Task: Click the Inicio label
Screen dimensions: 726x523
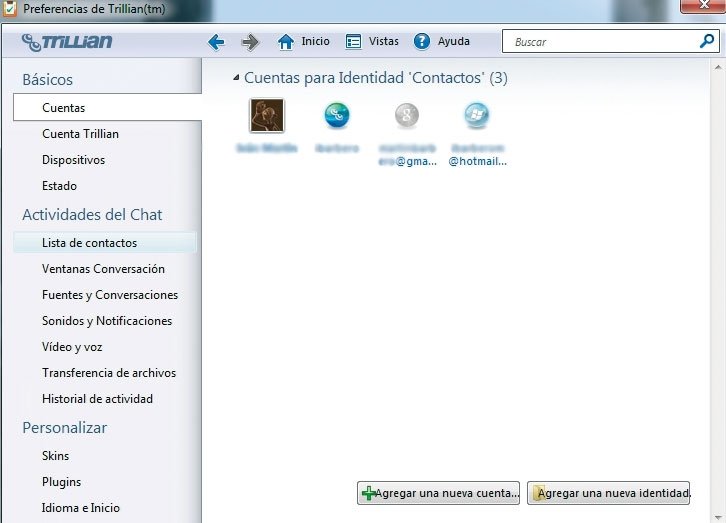Action: [x=315, y=41]
